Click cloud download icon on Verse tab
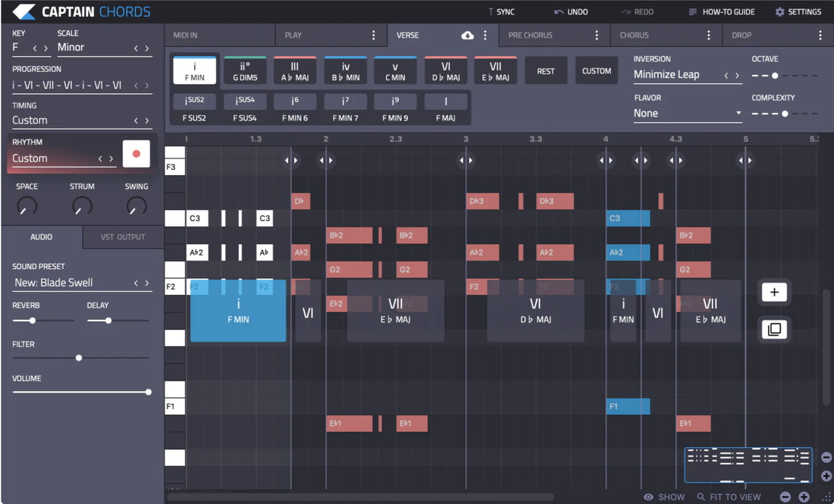The height and width of the screenshot is (504, 834). (468, 35)
